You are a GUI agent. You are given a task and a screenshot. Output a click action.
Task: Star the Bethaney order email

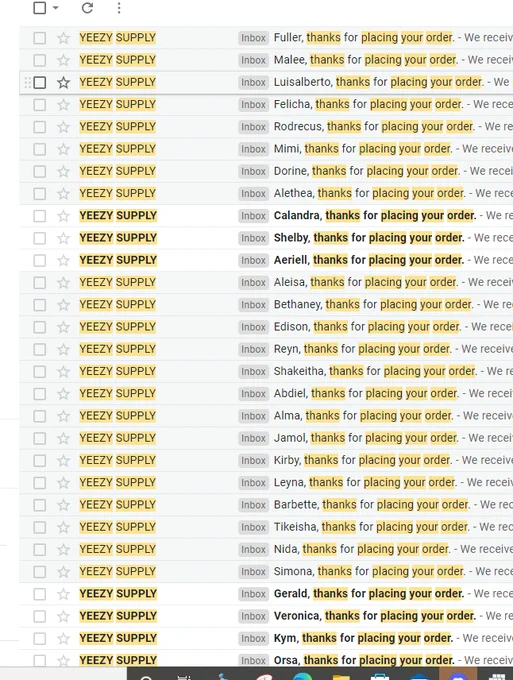(63, 305)
